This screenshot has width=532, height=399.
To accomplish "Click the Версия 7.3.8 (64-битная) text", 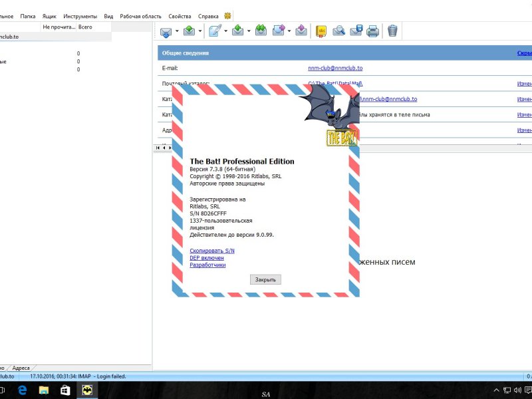I will (223, 169).
